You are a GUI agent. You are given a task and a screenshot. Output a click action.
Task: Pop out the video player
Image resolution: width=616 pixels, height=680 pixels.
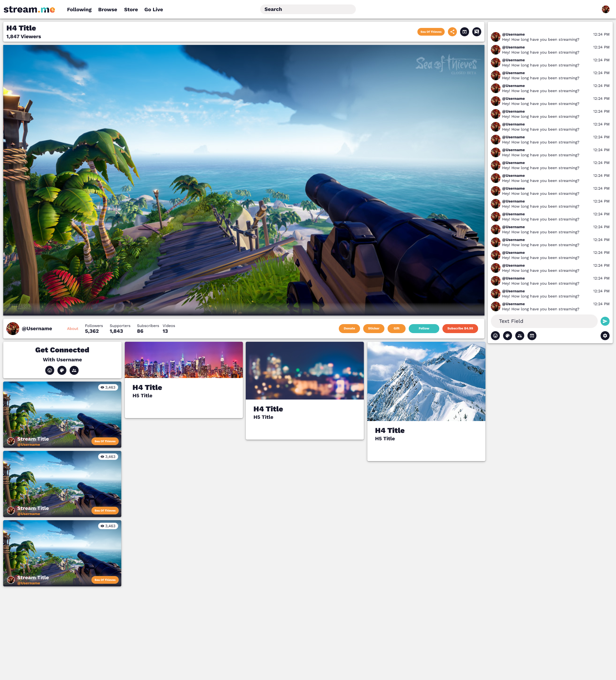464,32
